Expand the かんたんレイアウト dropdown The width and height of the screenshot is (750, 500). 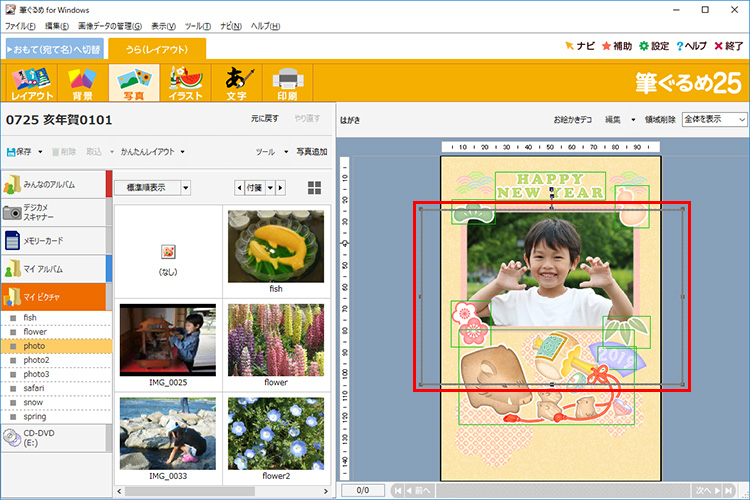tap(152, 152)
